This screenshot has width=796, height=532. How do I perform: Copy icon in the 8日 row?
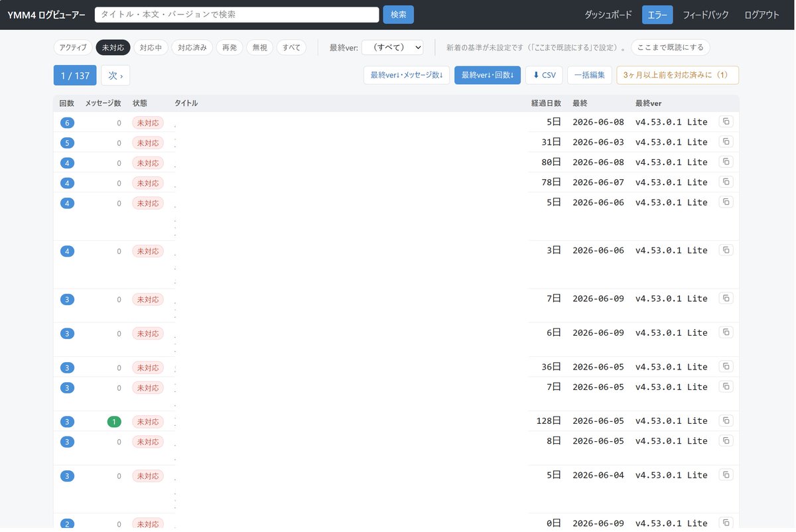(726, 440)
